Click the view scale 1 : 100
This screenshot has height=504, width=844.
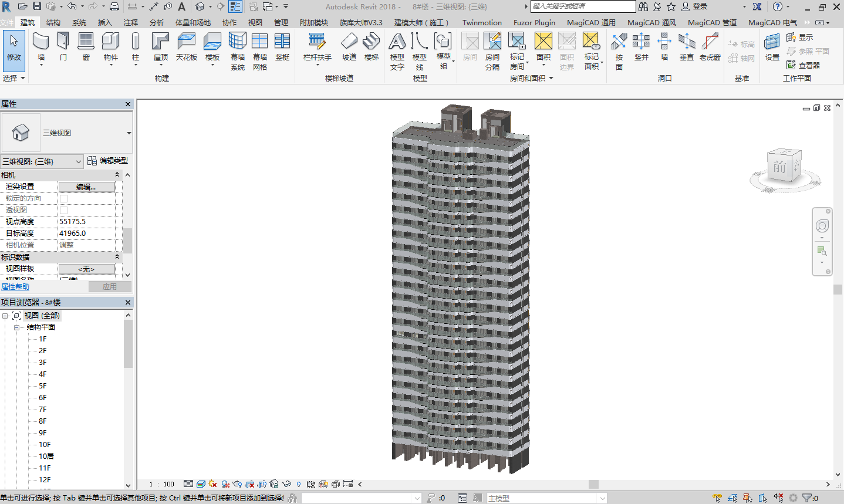point(162,484)
